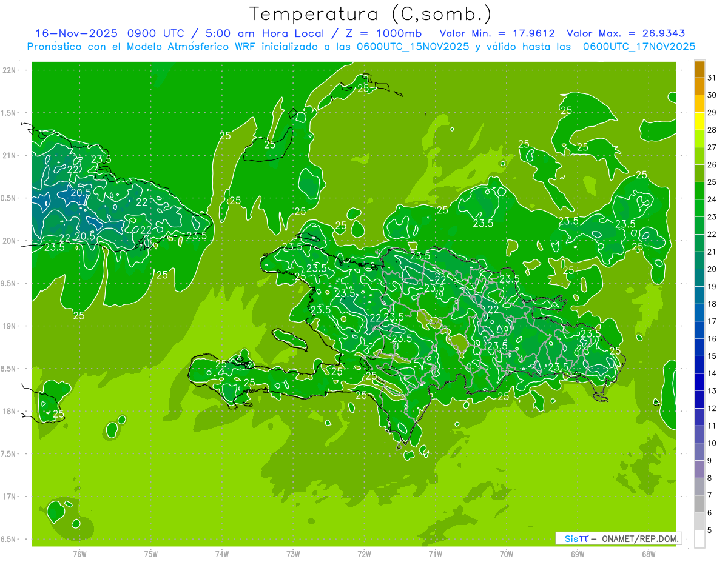Click the colorbar value '13'

[712, 391]
